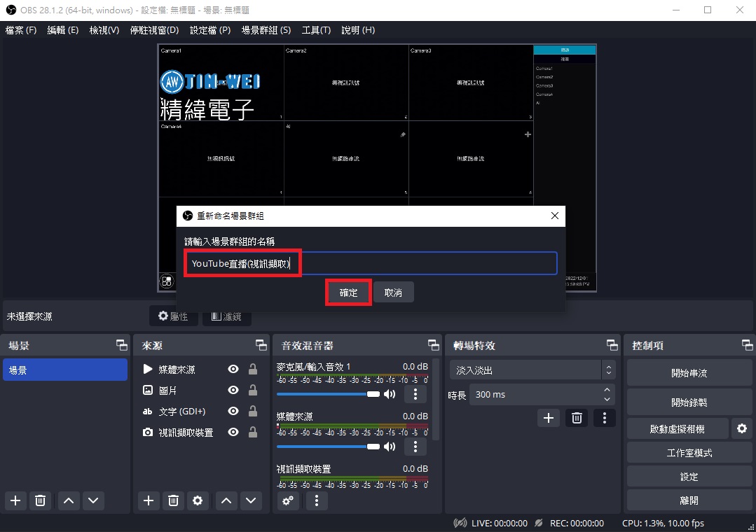Confirm rename with 確定 button
Screen dimensions: 756x532
point(349,293)
